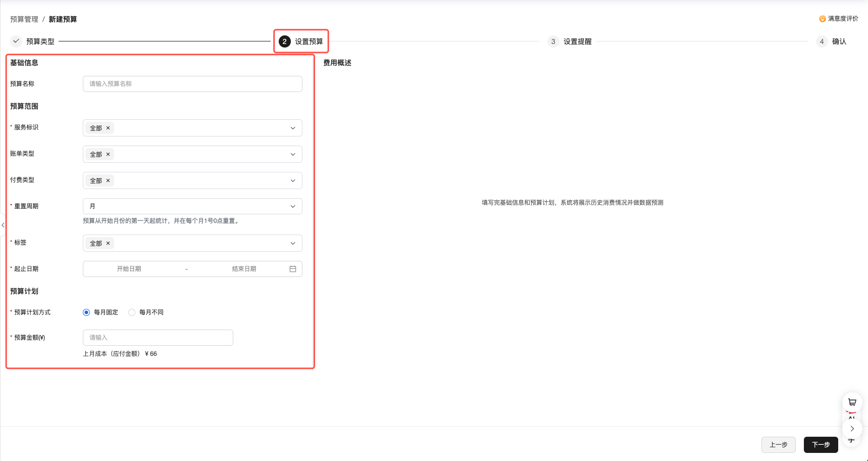Image resolution: width=868 pixels, height=461 pixels.
Task: Go to the 设置预算 step
Action: (301, 41)
